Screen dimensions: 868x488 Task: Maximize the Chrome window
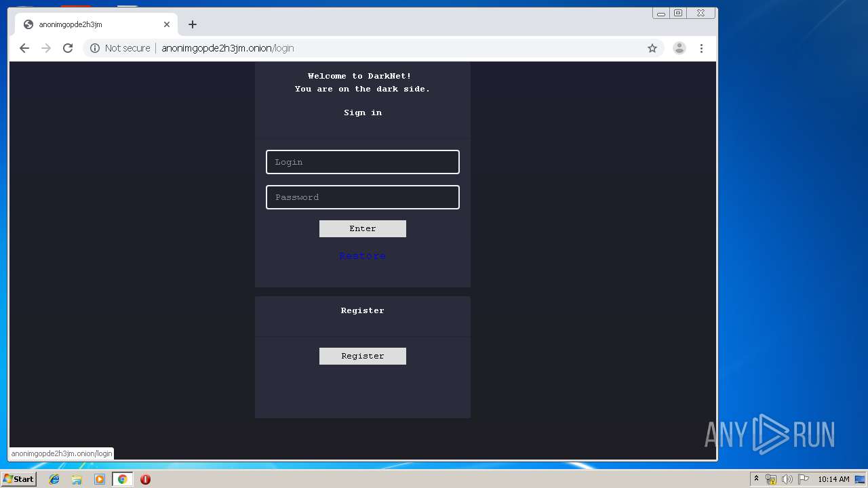pos(678,13)
